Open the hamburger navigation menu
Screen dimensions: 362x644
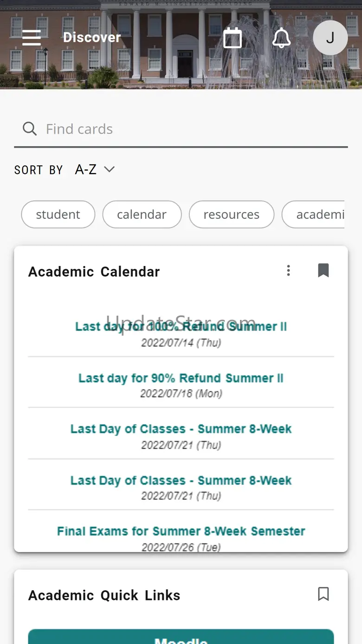[x=32, y=38]
